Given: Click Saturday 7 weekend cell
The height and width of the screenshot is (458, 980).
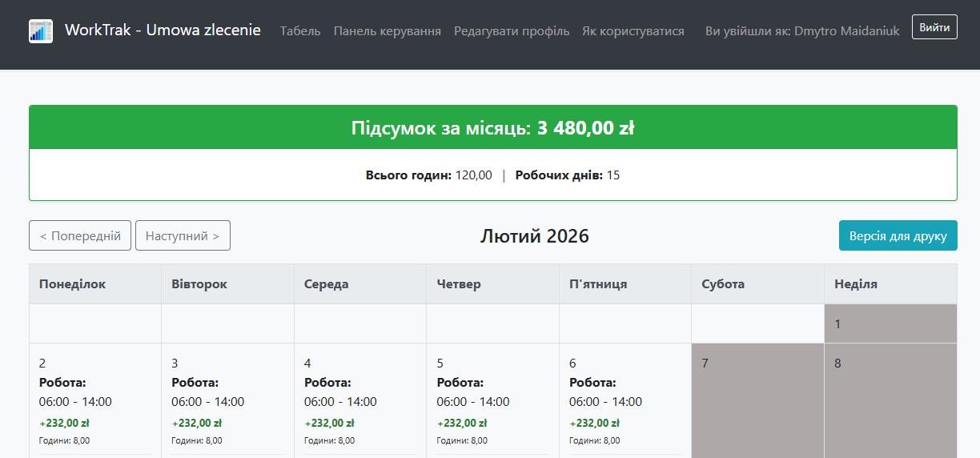Looking at the screenshot, I should [x=757, y=400].
